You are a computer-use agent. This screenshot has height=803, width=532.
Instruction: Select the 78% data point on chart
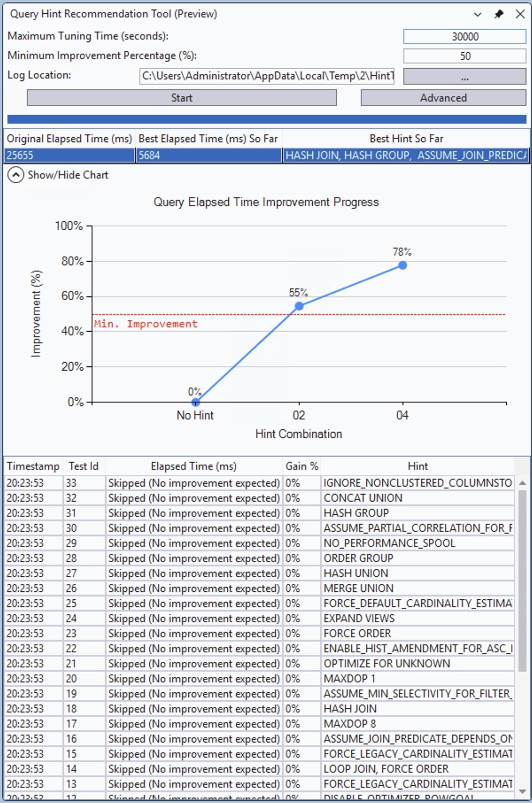coord(402,265)
